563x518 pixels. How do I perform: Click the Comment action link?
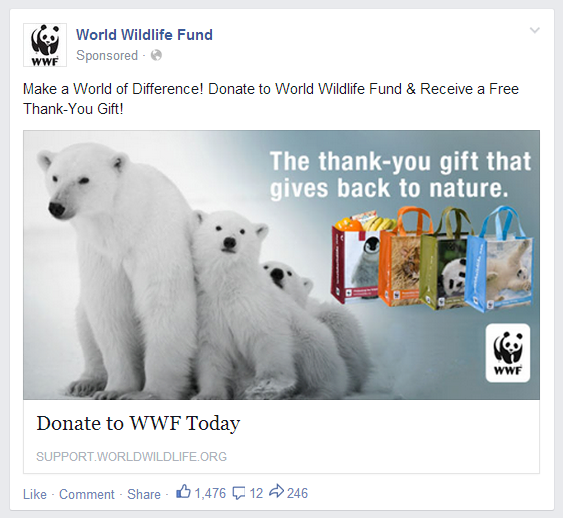pos(87,494)
